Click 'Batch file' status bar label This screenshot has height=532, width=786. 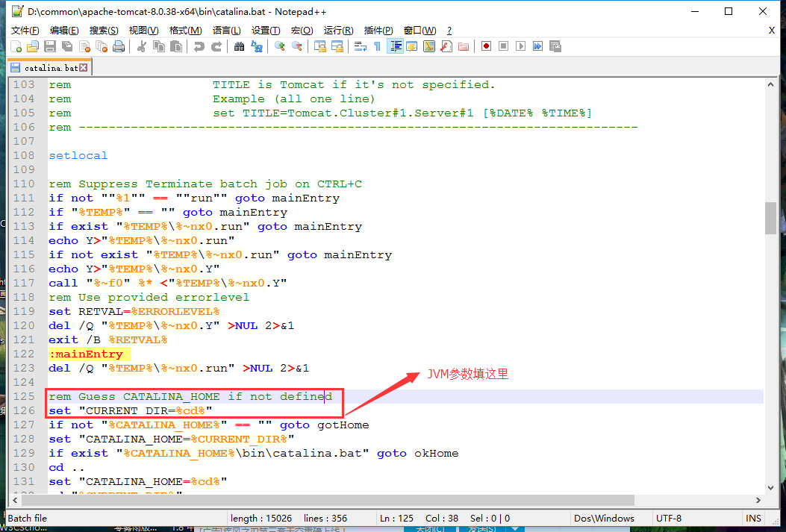(28, 518)
